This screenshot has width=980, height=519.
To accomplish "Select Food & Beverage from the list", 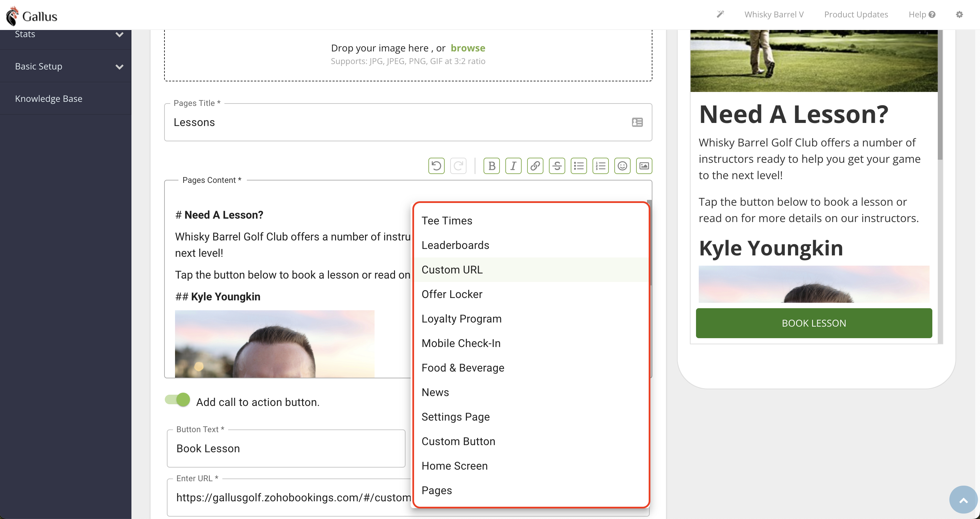I will pos(463,368).
